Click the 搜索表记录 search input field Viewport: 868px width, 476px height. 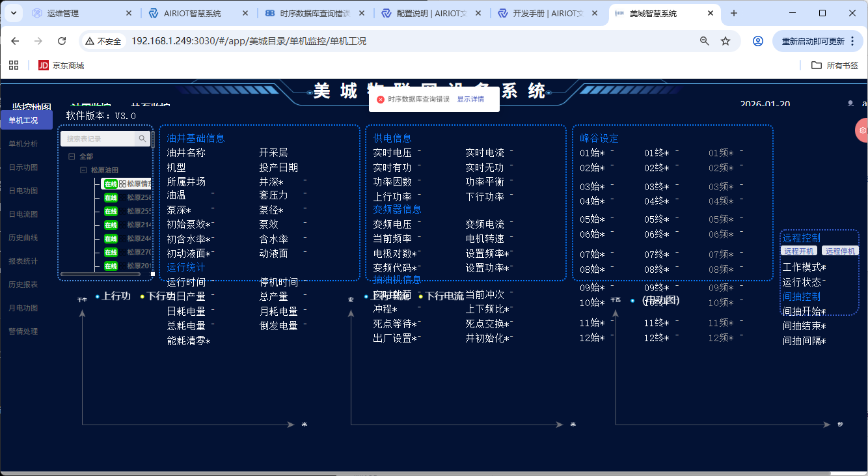(x=98, y=139)
